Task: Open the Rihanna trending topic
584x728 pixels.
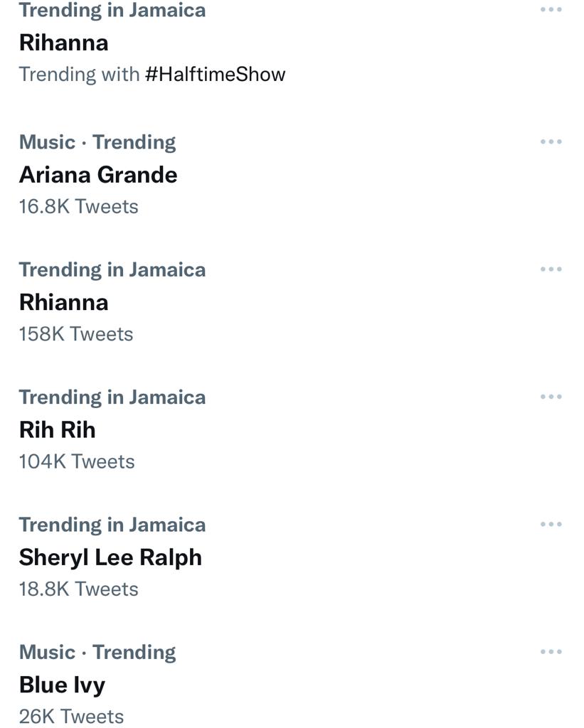Action: 64,43
